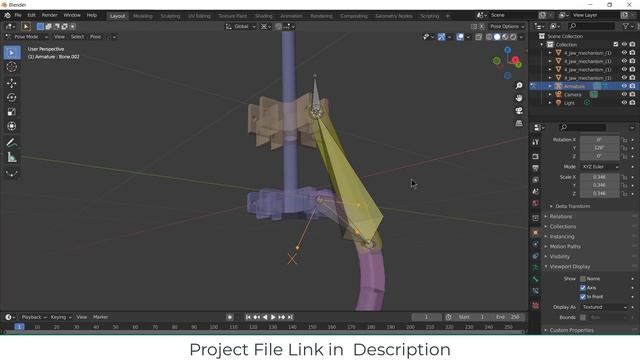Click the End frame field
Image resolution: width=640 pixels, height=360 pixels.
point(508,317)
